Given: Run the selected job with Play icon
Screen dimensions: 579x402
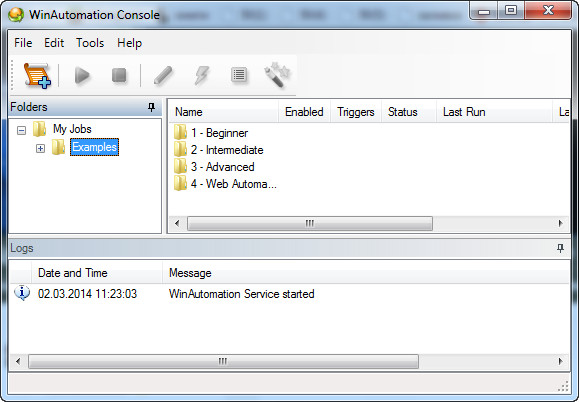Looking at the screenshot, I should (82, 75).
